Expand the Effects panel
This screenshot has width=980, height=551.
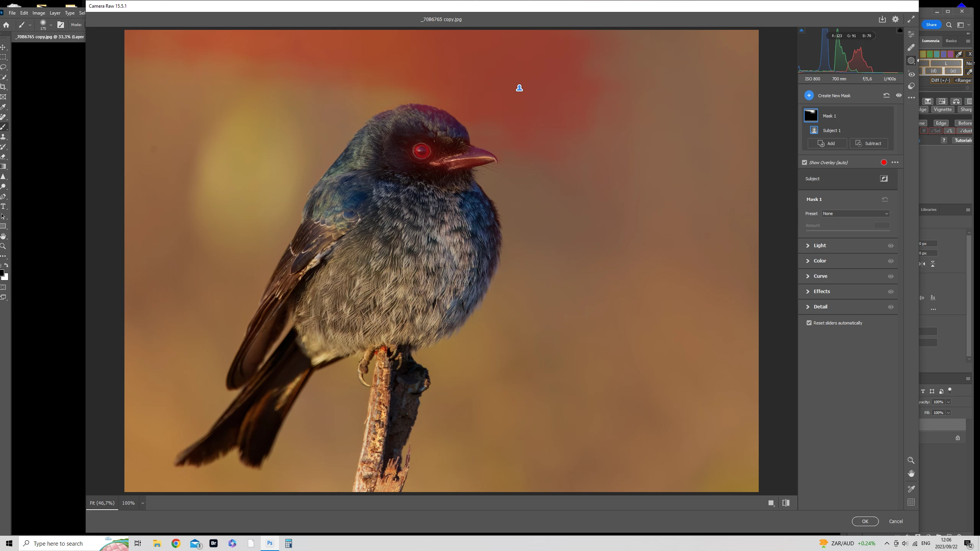coord(822,292)
